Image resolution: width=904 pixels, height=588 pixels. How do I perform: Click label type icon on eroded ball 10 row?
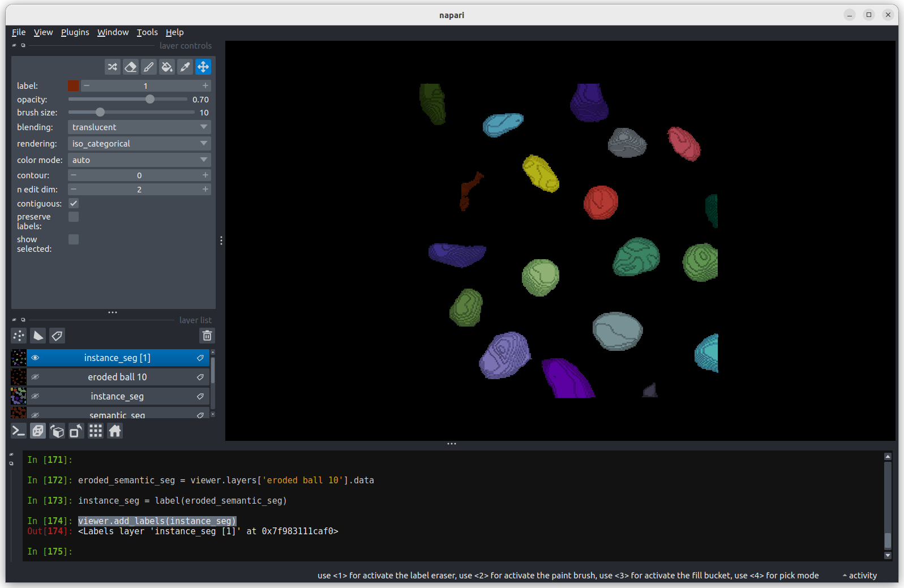click(x=200, y=377)
